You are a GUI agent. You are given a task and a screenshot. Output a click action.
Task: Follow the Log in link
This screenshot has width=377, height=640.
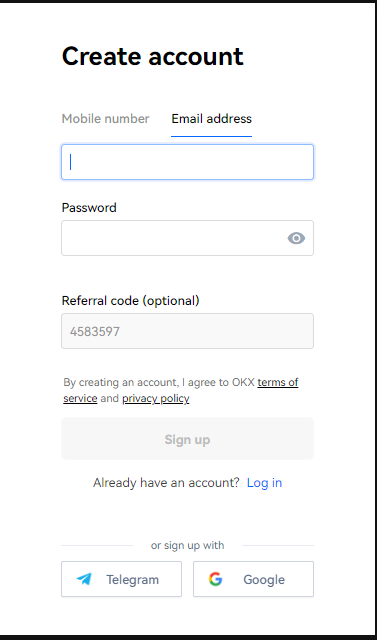[264, 483]
